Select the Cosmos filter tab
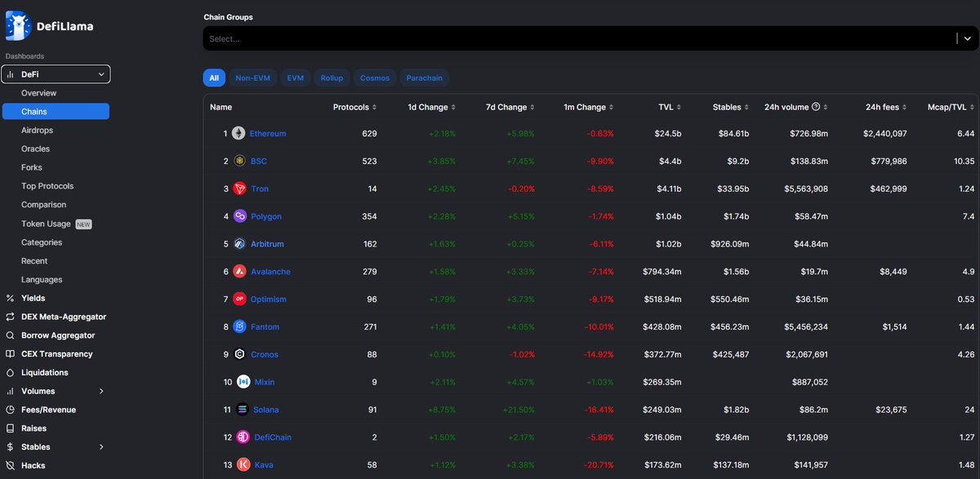This screenshot has width=980, height=479. point(375,78)
